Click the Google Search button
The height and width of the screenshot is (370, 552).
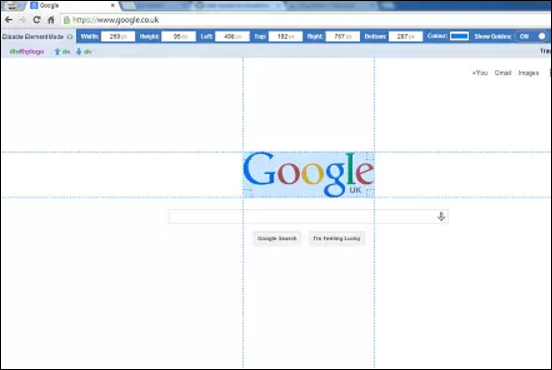point(277,238)
